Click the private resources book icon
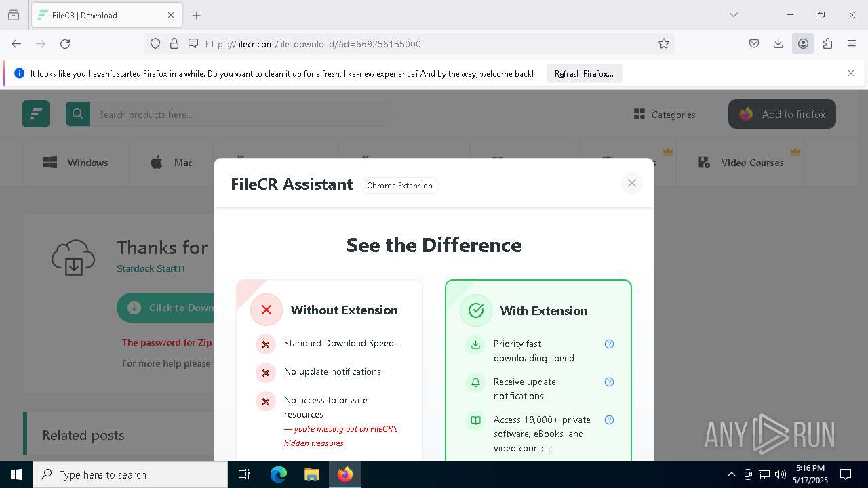This screenshot has width=868, height=488. (476, 420)
